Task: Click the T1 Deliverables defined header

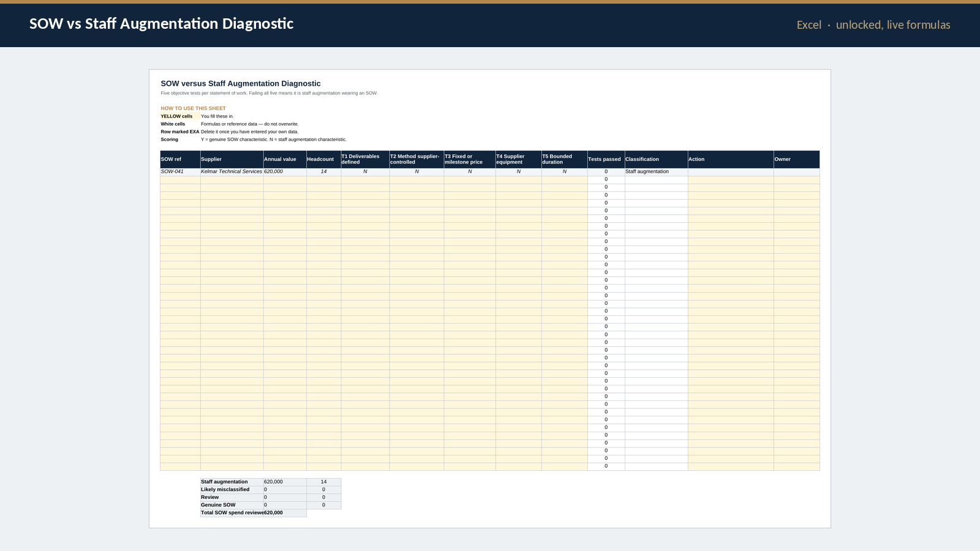Action: (365, 159)
